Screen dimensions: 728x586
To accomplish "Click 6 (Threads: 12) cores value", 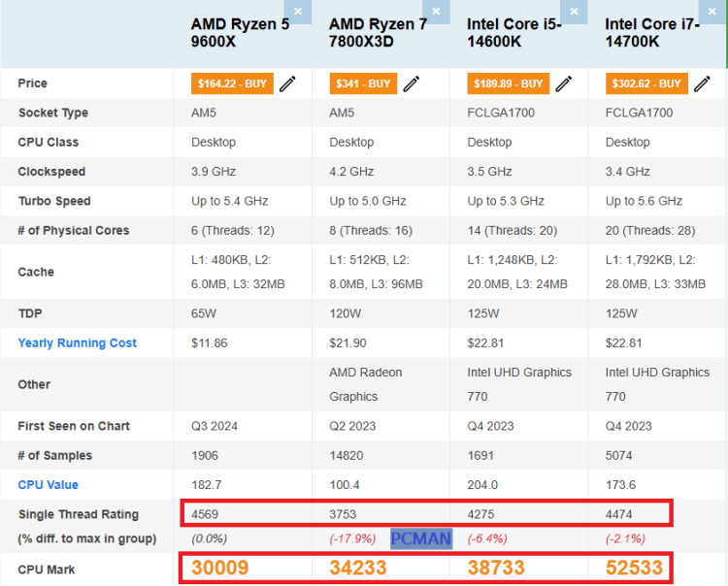I will point(233,231).
